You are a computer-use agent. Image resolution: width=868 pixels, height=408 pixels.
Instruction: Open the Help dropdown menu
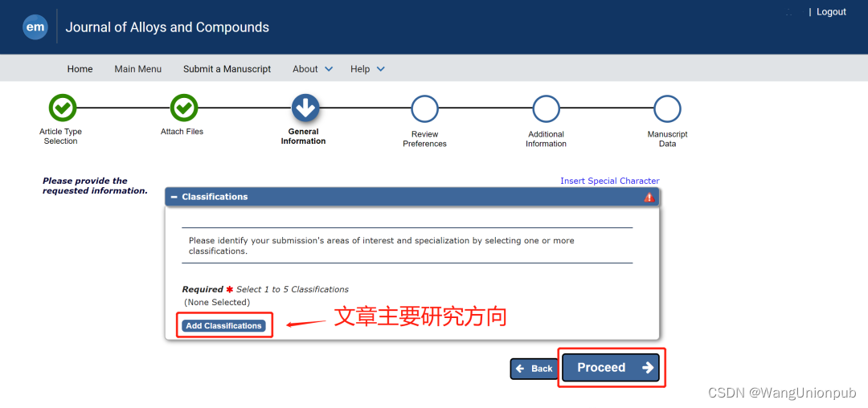[367, 69]
